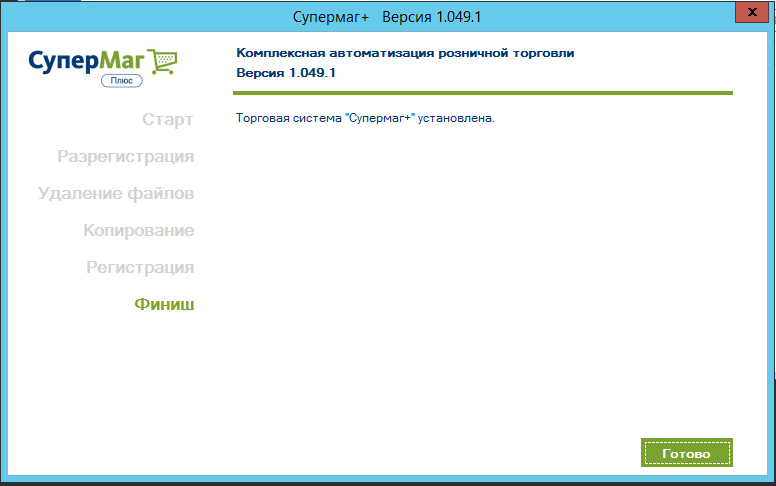Select the highlighted Финиш step
776x486 pixels.
coord(164,304)
